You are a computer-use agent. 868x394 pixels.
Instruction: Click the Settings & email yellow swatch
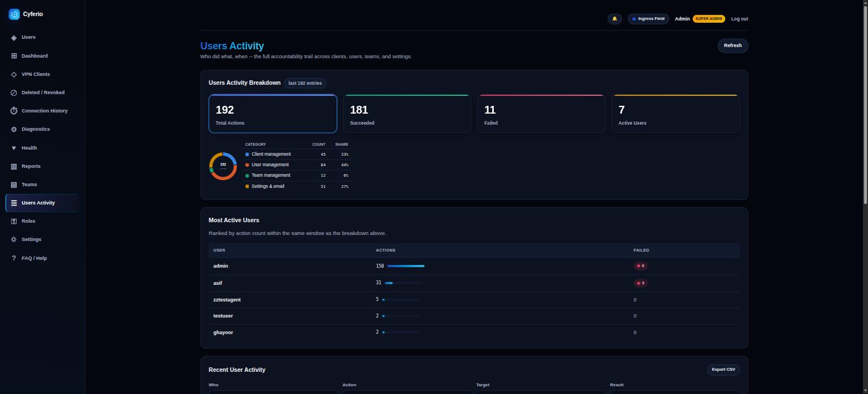[x=247, y=186]
